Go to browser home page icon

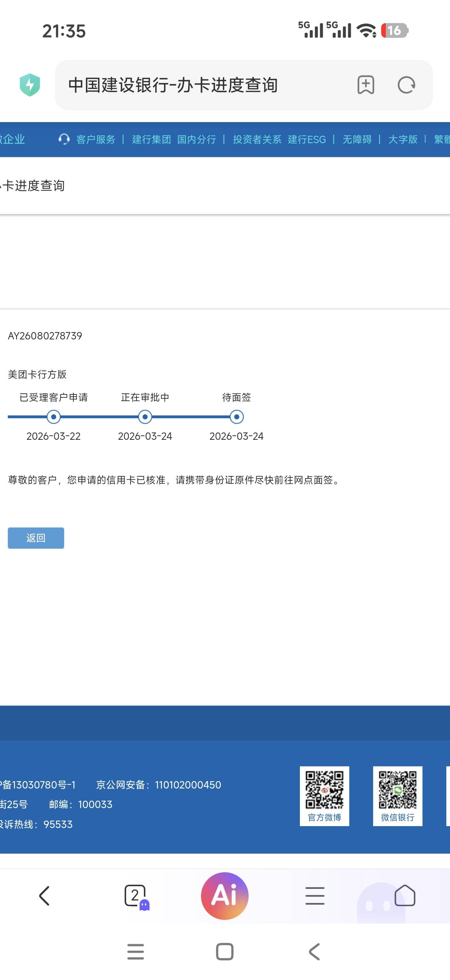(x=405, y=896)
